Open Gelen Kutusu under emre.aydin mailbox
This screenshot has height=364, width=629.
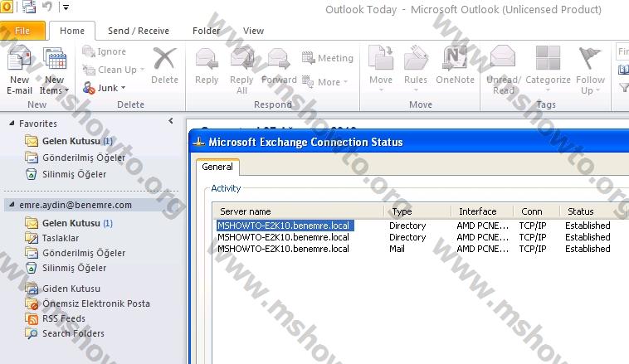[x=69, y=223]
